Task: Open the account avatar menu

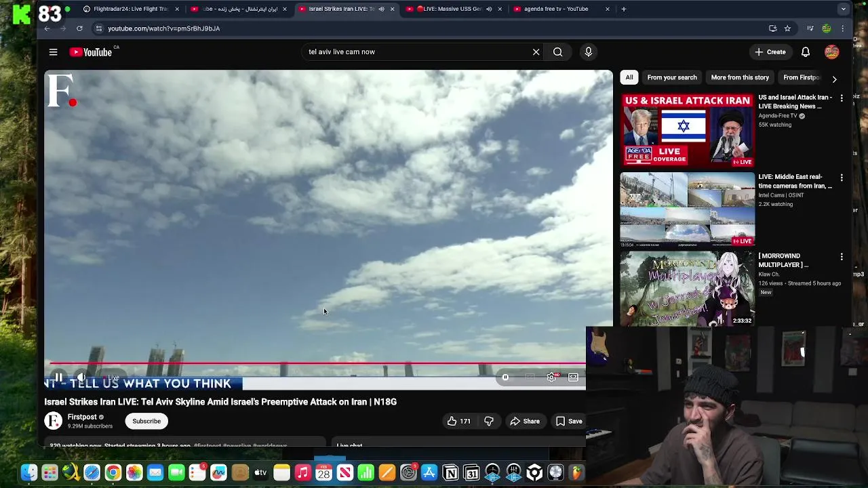Action: pyautogui.click(x=831, y=52)
